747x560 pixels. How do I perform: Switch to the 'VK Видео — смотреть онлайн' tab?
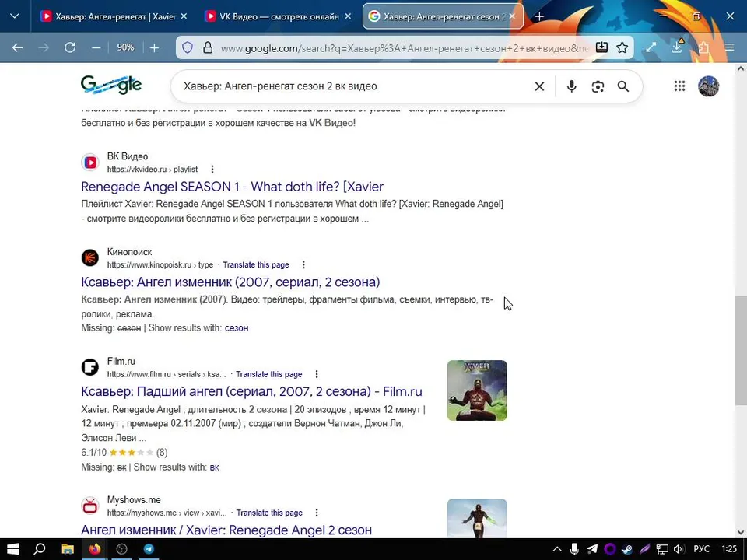click(278, 16)
